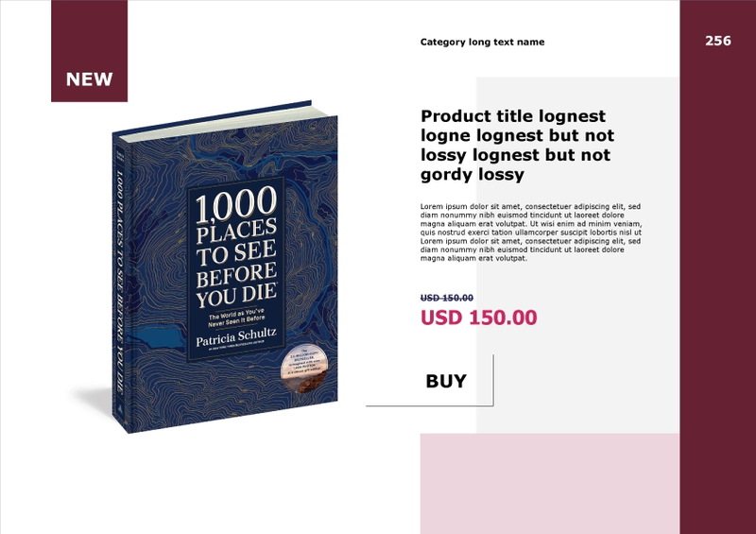Screen dimensions: 756x534
Task: Click the crossed-out USD 150.00 old price
Action: pyautogui.click(x=446, y=298)
